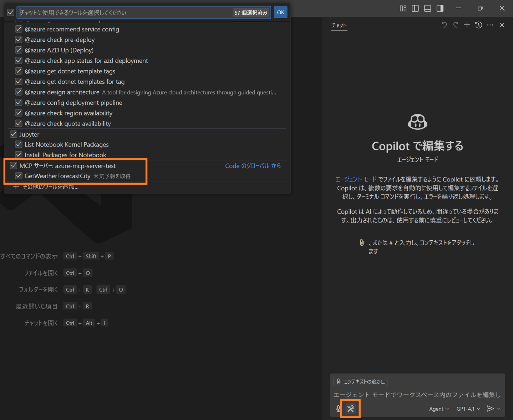The width and height of the screenshot is (513, 420).
Task: Click チャットを開く label
Action: tap(41, 323)
